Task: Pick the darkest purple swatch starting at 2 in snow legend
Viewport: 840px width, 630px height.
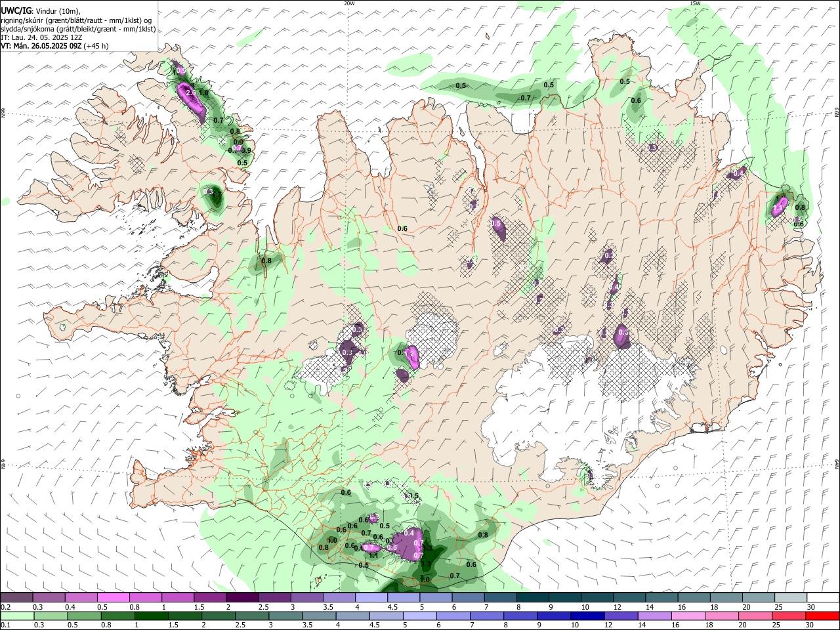Action: tap(241, 597)
